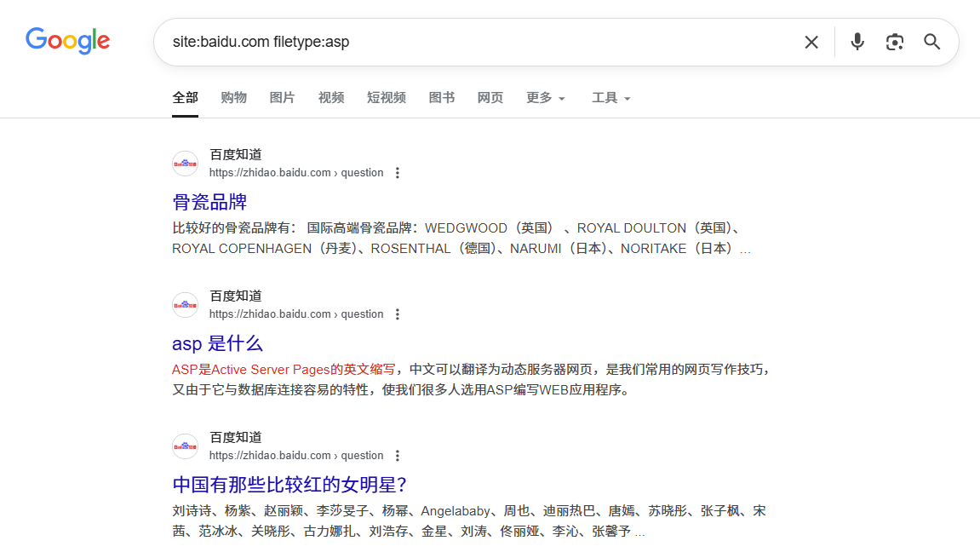Switch to the 购物 tab
This screenshot has width=980, height=558.
point(234,98)
